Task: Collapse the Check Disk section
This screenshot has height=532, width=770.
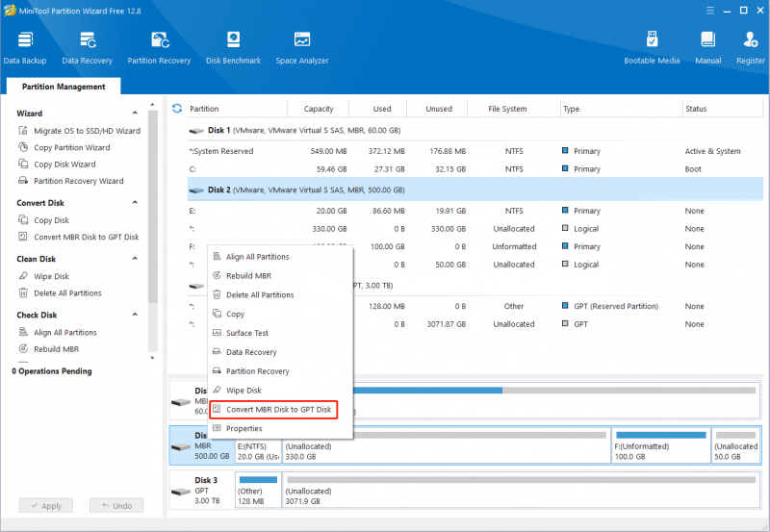Action: point(135,315)
